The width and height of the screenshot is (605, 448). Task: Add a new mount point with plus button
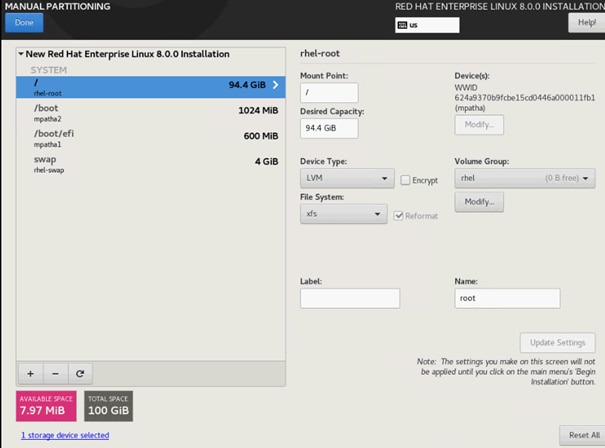pyautogui.click(x=30, y=374)
